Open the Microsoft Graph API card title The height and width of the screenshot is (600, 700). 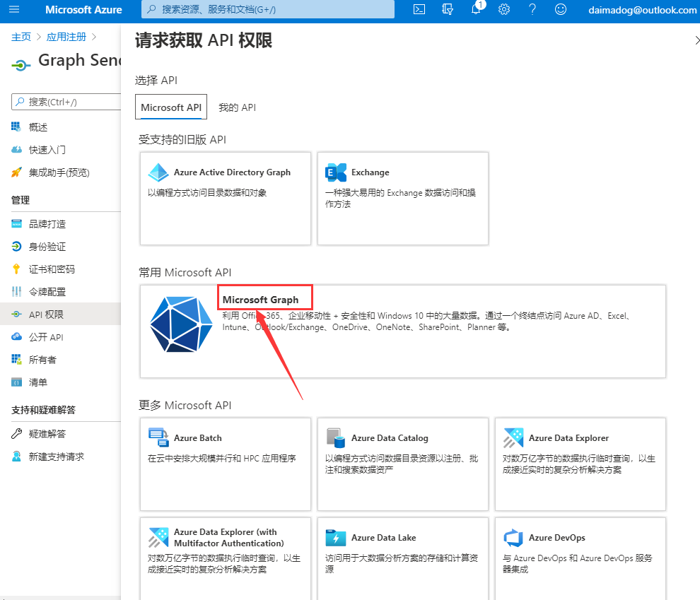[260, 300]
